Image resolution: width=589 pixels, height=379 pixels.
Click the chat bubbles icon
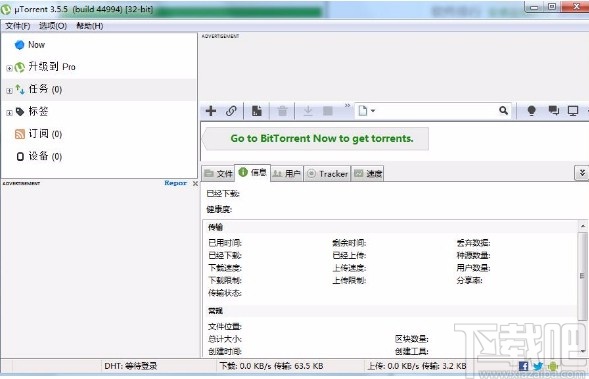click(x=554, y=110)
